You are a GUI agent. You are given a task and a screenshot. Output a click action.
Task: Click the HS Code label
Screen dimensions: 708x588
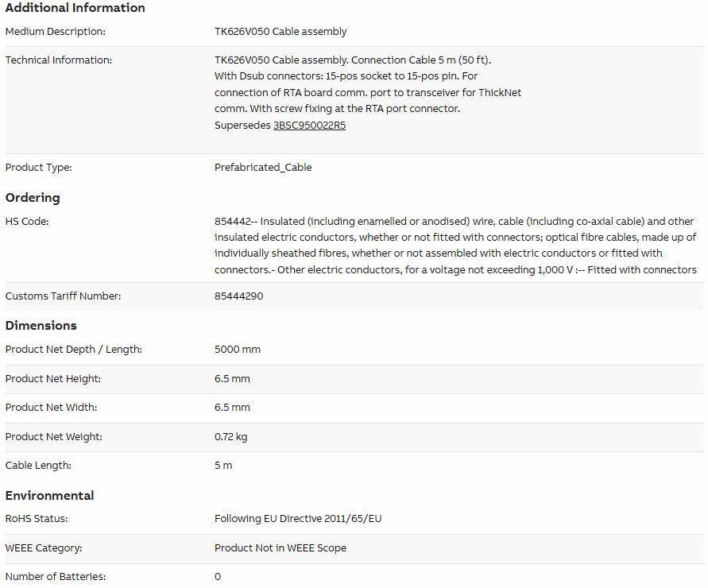tap(27, 221)
